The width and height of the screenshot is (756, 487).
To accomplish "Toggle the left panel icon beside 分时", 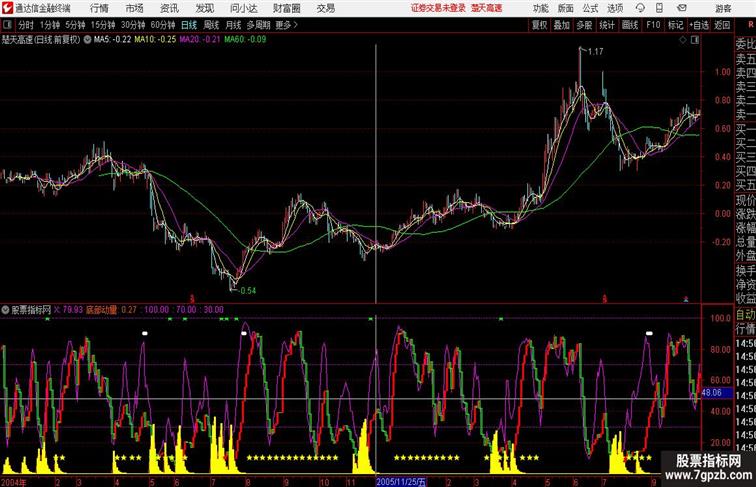I will [7, 25].
